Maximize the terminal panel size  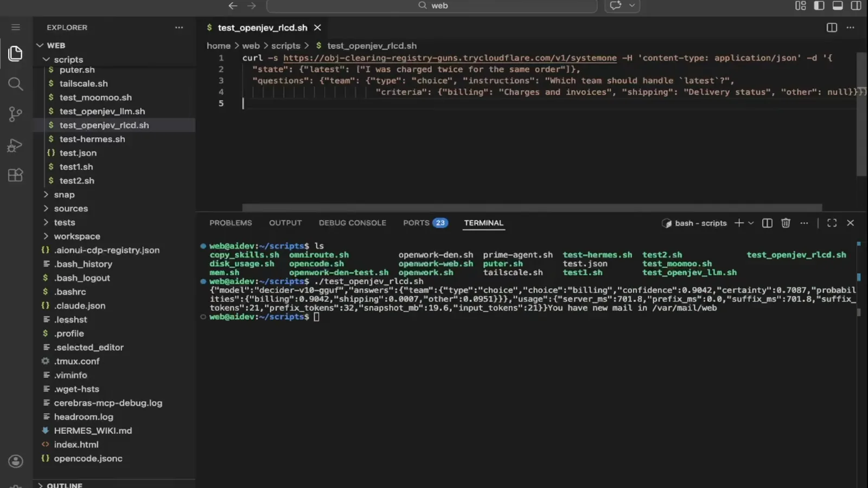(x=832, y=223)
